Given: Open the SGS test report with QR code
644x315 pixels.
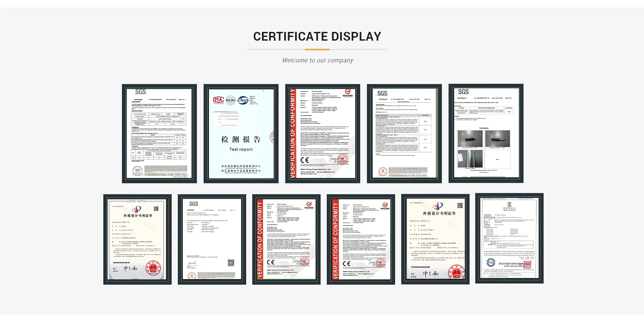Looking at the screenshot, I should point(212,239).
